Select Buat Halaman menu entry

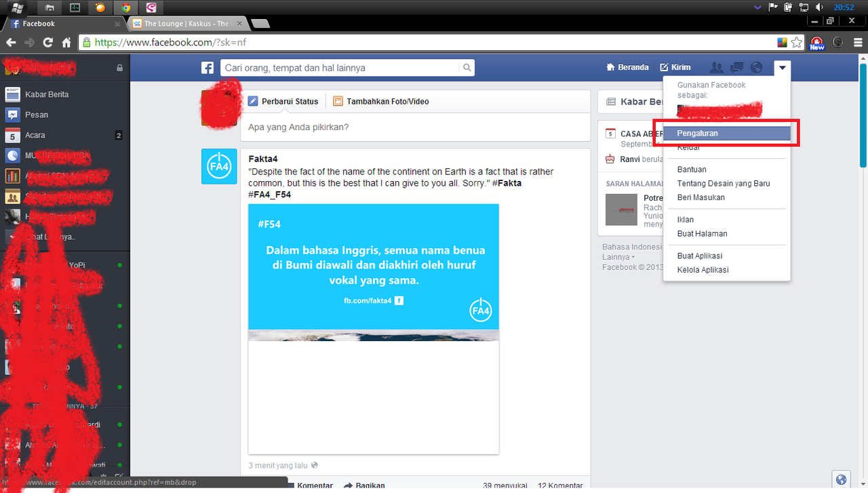tap(703, 233)
